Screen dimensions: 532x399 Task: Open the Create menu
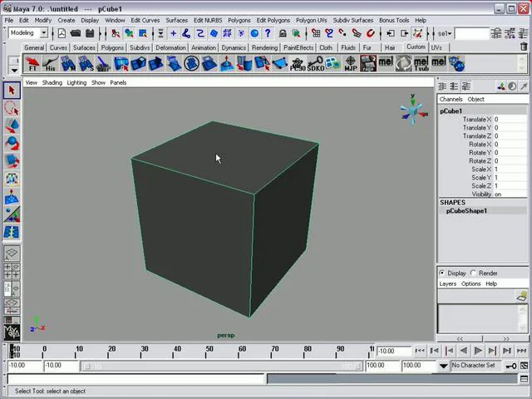click(66, 20)
